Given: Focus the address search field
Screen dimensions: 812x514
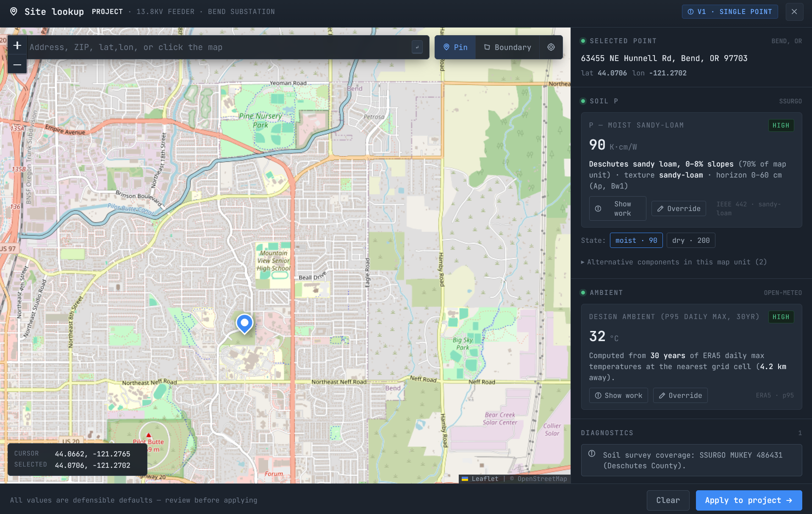Looking at the screenshot, I should click(x=218, y=47).
